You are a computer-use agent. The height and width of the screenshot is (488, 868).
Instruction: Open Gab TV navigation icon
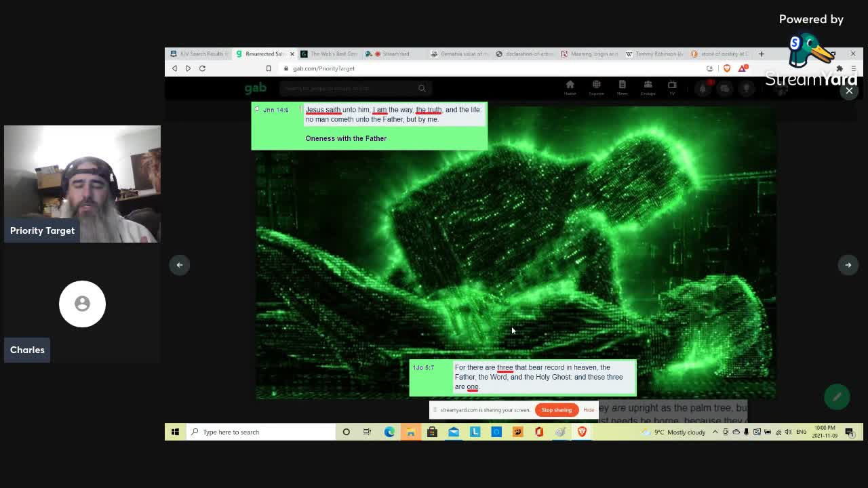(672, 87)
